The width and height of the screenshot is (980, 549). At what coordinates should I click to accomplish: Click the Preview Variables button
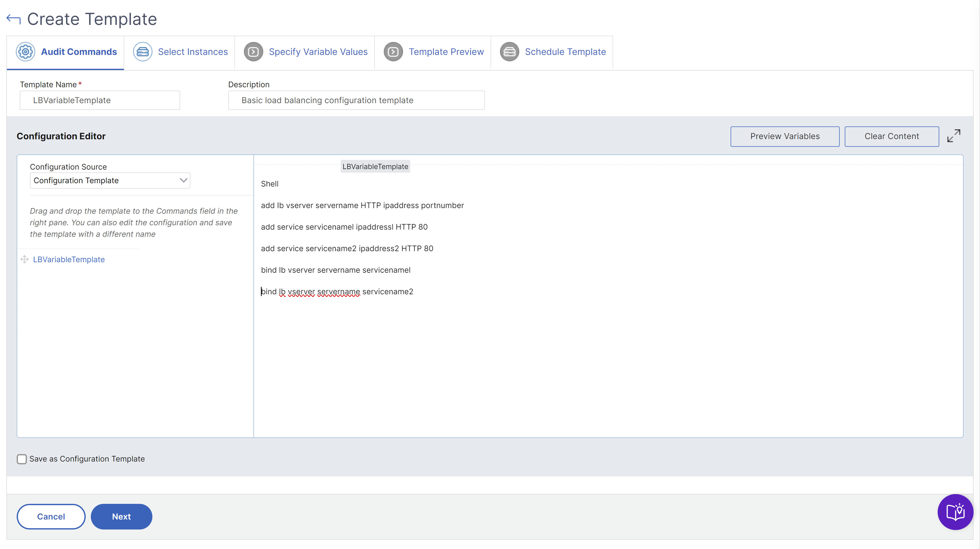click(x=785, y=136)
